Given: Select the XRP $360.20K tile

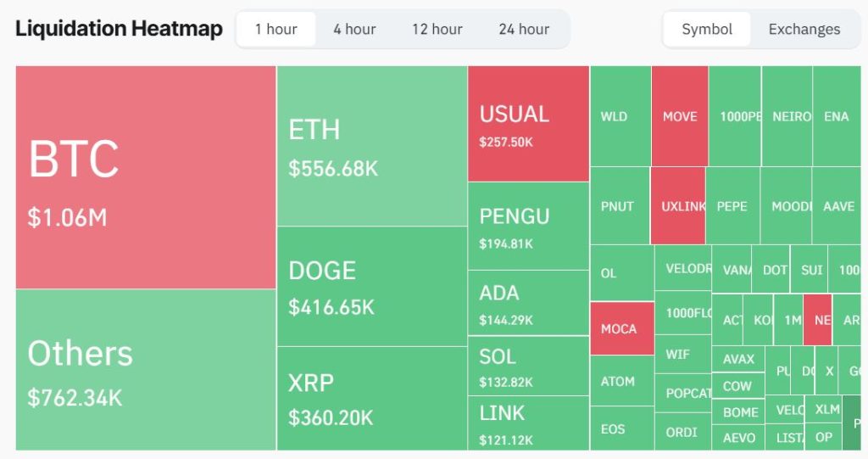Looking at the screenshot, I should (x=371, y=398).
